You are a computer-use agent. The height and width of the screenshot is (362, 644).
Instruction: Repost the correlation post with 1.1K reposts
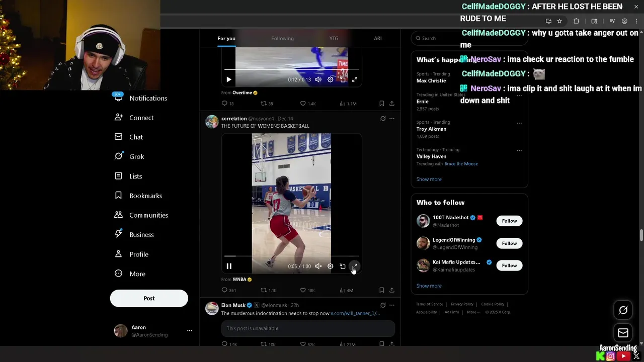[269, 290]
